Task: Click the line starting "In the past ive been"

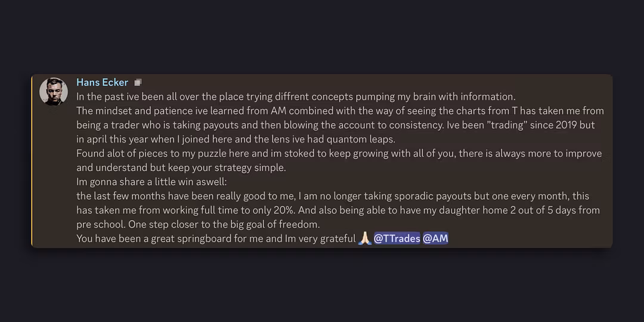Action: click(x=295, y=97)
